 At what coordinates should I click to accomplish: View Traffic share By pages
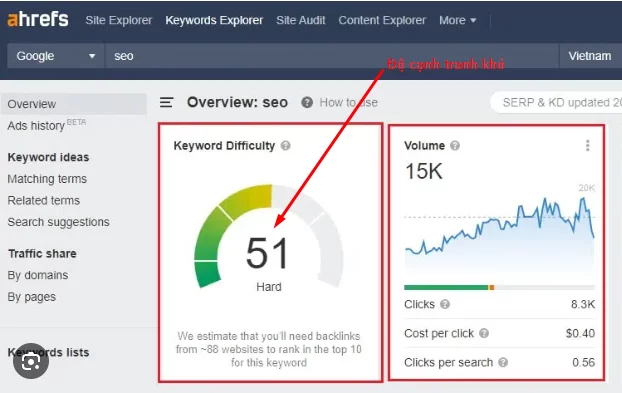point(31,297)
